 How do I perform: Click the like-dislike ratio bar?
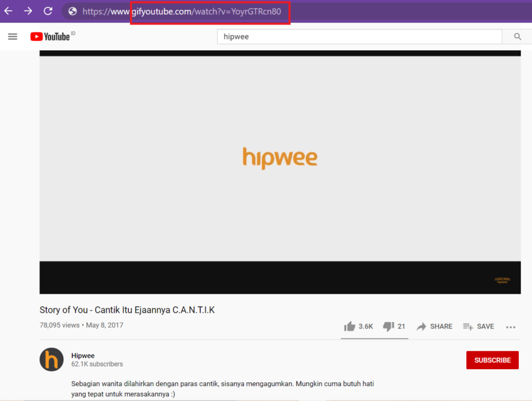click(374, 338)
